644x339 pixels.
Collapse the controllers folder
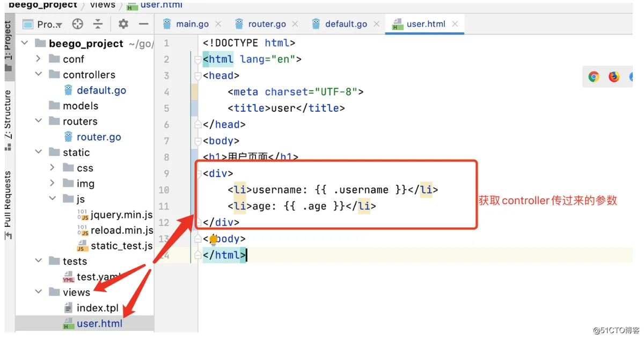[38, 74]
